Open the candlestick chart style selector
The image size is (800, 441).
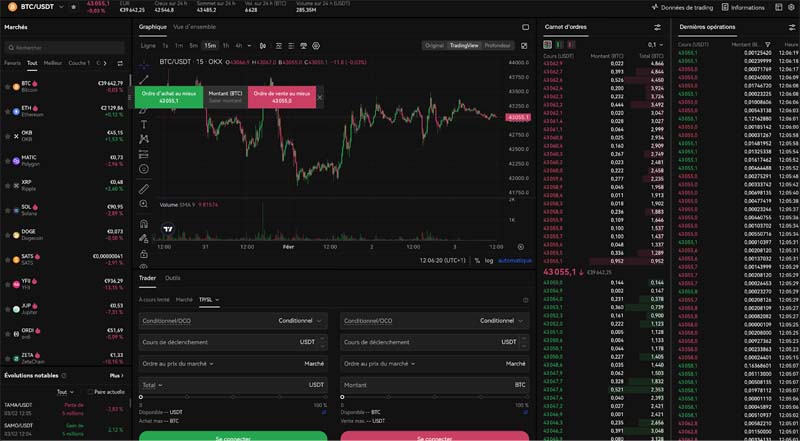[263, 46]
